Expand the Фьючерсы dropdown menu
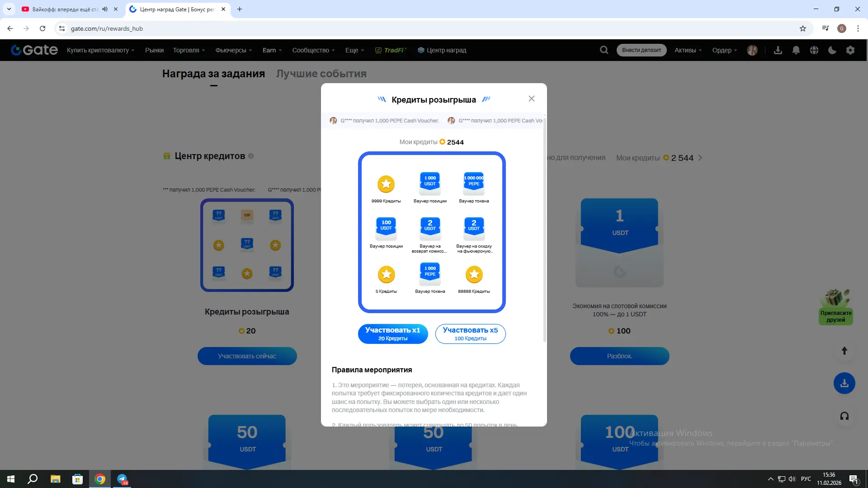868x488 pixels. coord(234,50)
